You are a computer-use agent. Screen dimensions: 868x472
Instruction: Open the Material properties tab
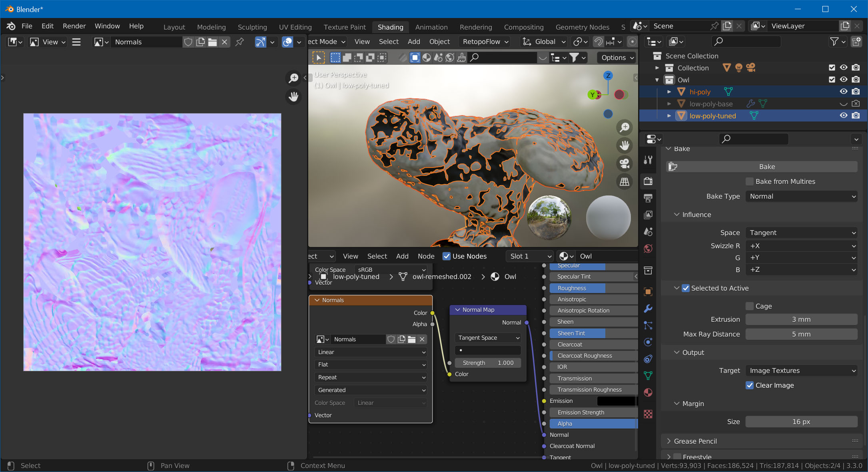[x=648, y=392]
